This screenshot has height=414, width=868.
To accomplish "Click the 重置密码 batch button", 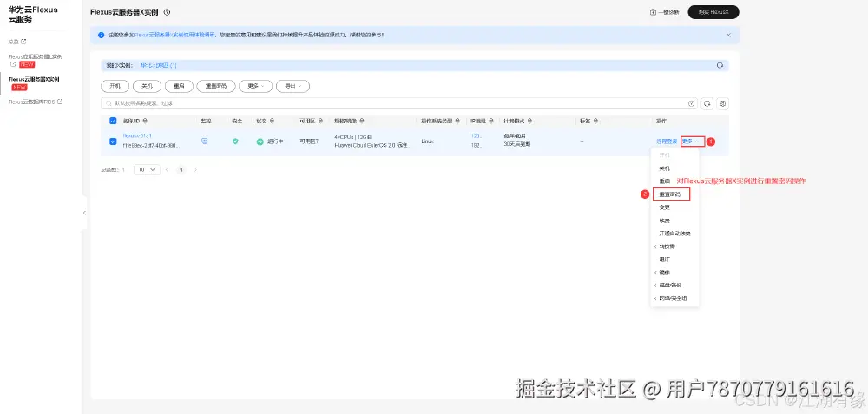I will pyautogui.click(x=216, y=86).
